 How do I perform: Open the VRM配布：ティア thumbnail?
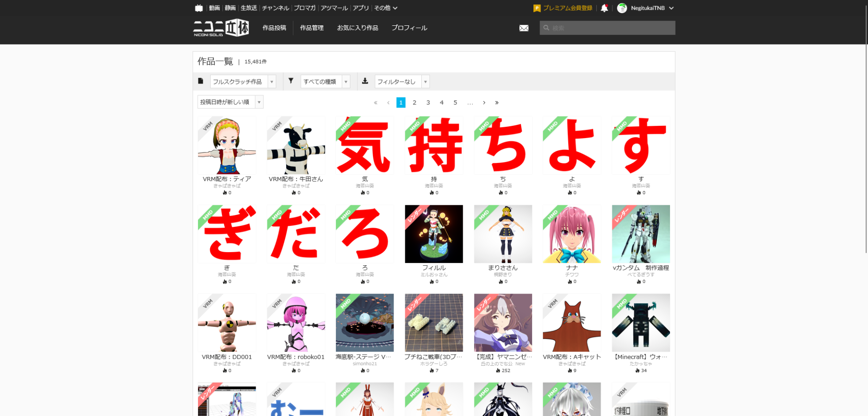(x=227, y=146)
